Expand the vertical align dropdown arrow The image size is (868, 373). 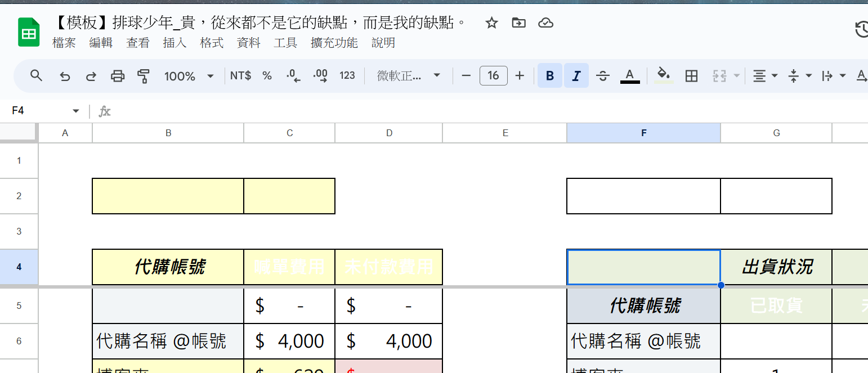(x=809, y=76)
